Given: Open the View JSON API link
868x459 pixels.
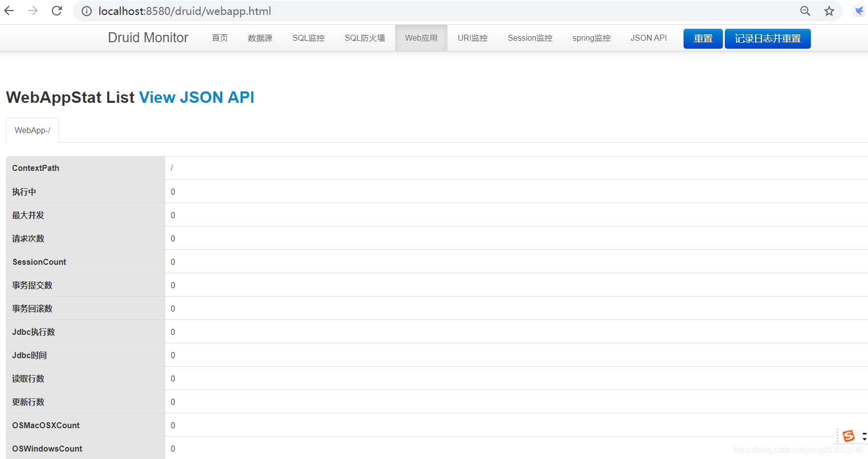Looking at the screenshot, I should [196, 97].
